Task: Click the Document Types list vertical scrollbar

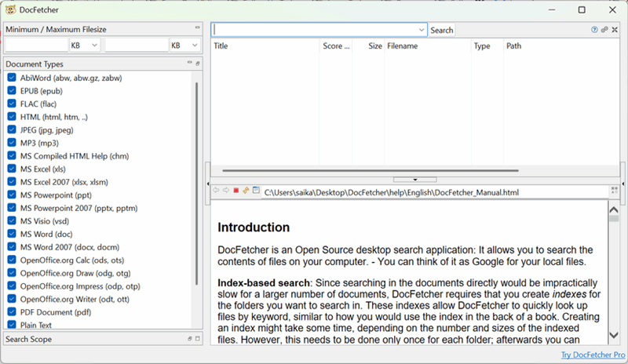Action: 197,184
